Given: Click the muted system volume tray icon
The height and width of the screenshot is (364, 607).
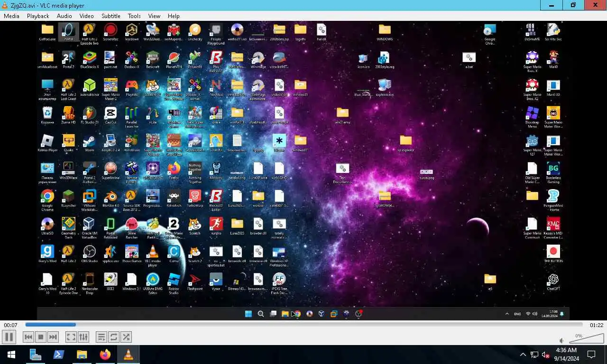Looking at the screenshot, I should 546,355.
